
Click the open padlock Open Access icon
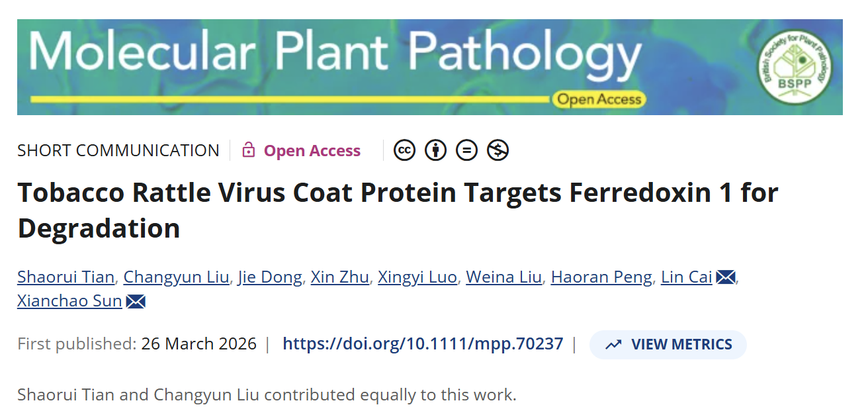pos(249,150)
